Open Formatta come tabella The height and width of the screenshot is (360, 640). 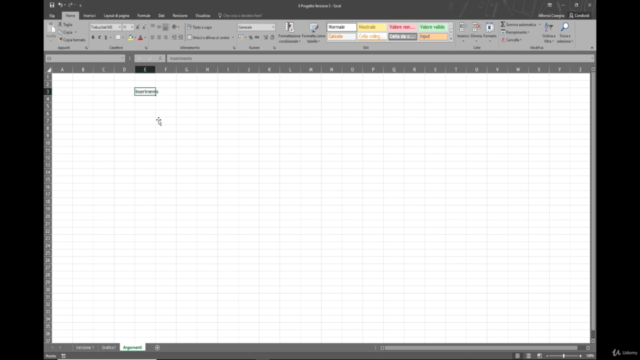pyautogui.click(x=313, y=33)
